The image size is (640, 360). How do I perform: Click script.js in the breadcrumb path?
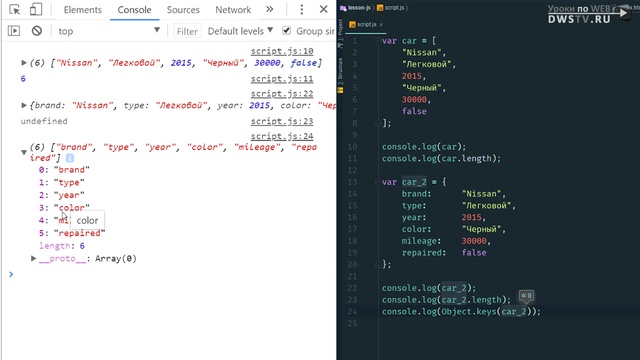tap(391, 7)
